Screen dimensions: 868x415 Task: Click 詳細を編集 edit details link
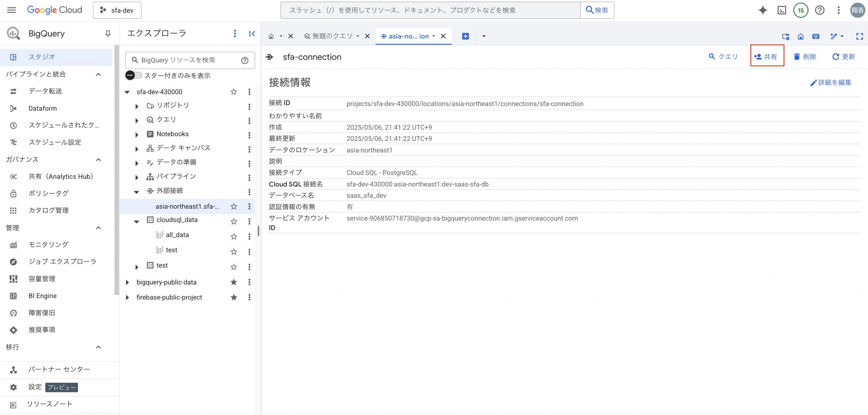click(x=831, y=83)
